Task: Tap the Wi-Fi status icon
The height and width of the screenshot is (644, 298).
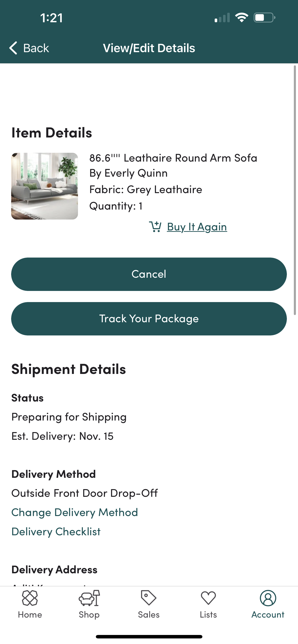Action: [x=241, y=18]
